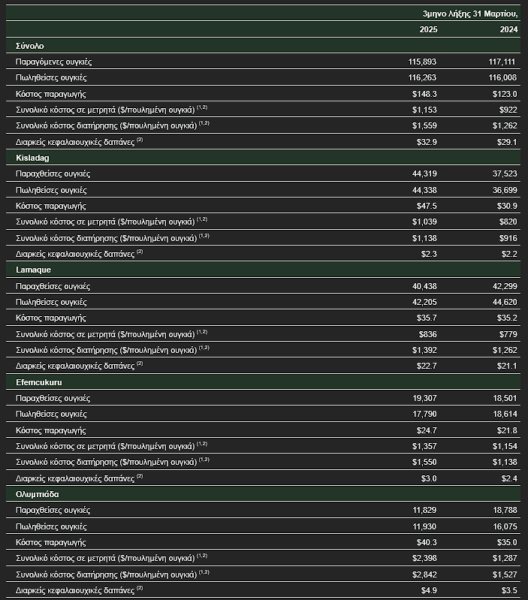Click the value $1,357
This screenshot has height=600, width=528.
pyautogui.click(x=425, y=446)
